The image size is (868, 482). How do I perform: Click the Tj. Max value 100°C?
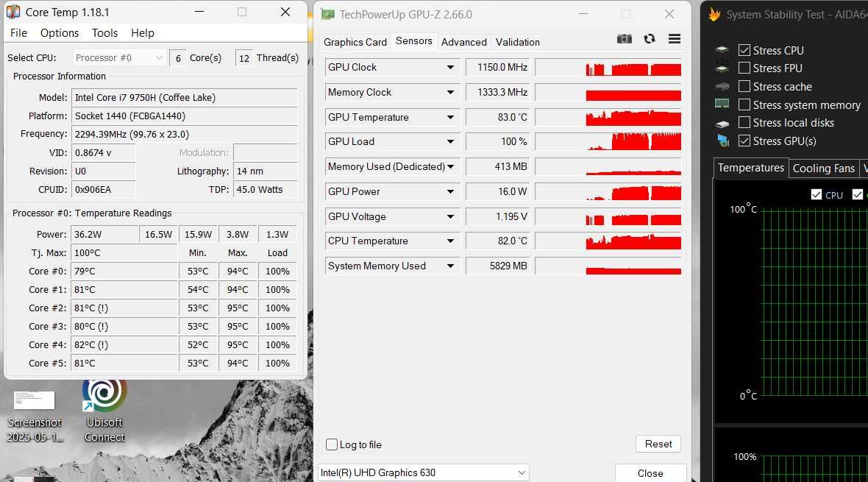click(124, 252)
